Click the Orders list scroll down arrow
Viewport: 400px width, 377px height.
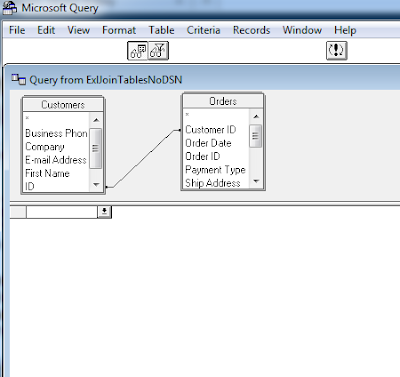(x=256, y=181)
